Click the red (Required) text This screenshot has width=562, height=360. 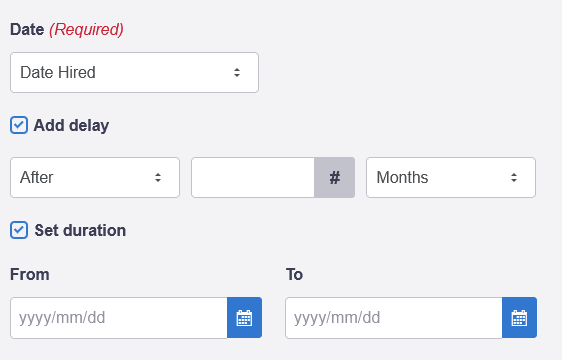(86, 30)
